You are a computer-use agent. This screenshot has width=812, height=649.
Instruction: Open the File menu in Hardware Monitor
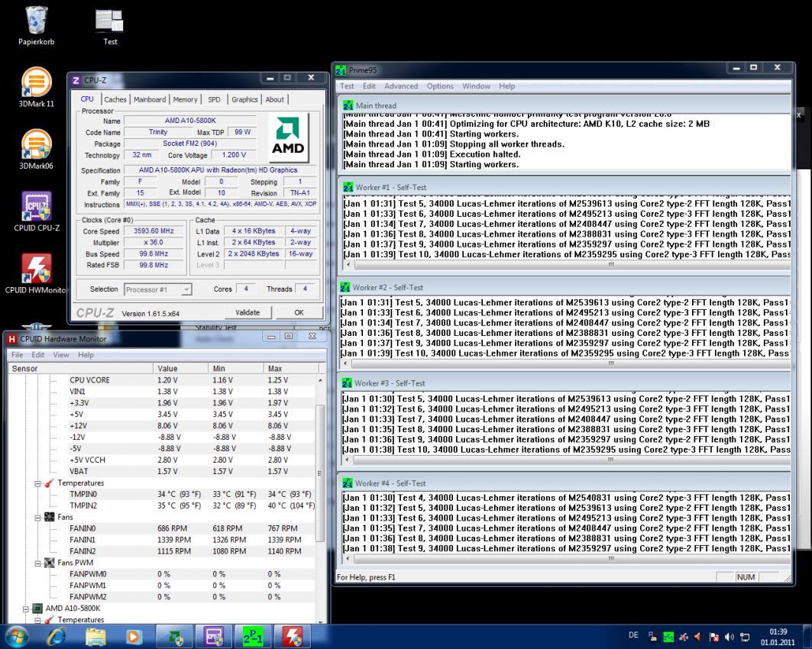pyautogui.click(x=17, y=354)
